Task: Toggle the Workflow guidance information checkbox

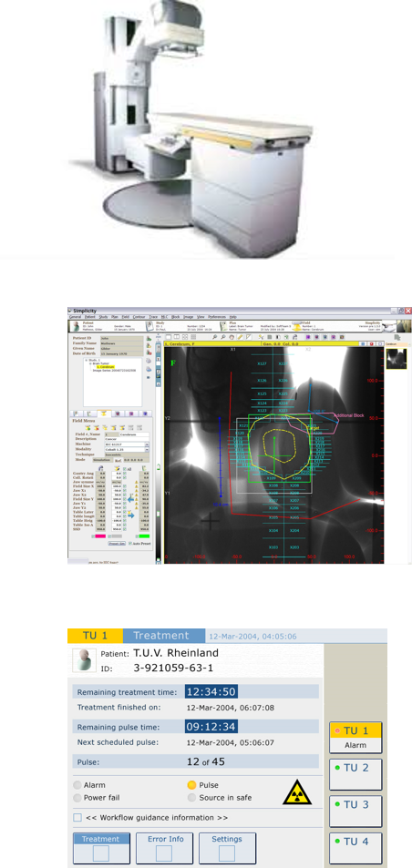Action: click(77, 818)
